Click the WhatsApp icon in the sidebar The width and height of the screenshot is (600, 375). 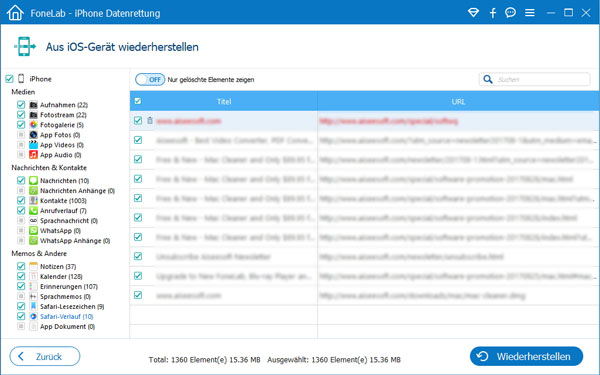(x=34, y=230)
